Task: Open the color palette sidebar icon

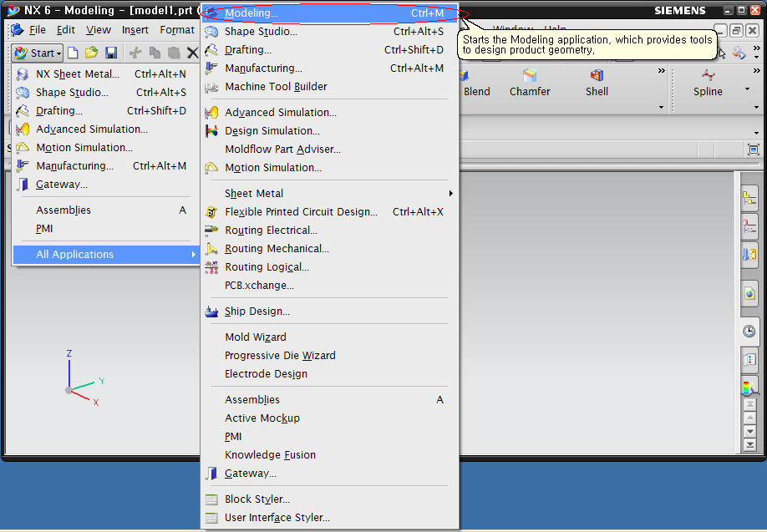Action: [x=749, y=387]
